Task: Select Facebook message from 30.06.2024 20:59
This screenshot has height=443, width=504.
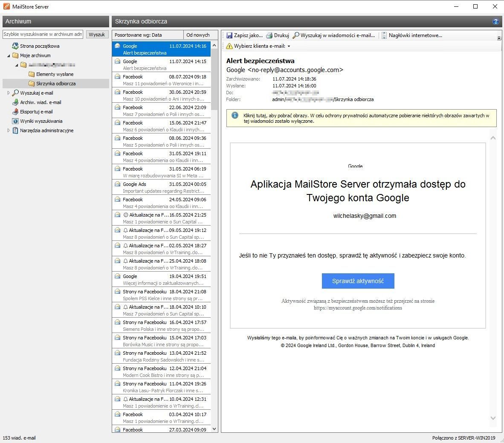Action: 161,95
